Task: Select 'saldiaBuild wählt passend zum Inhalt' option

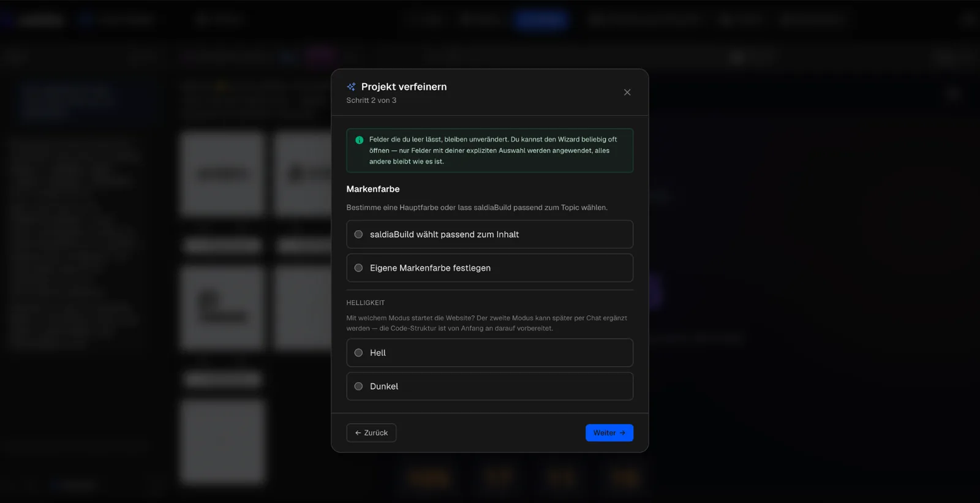Action: pos(489,234)
